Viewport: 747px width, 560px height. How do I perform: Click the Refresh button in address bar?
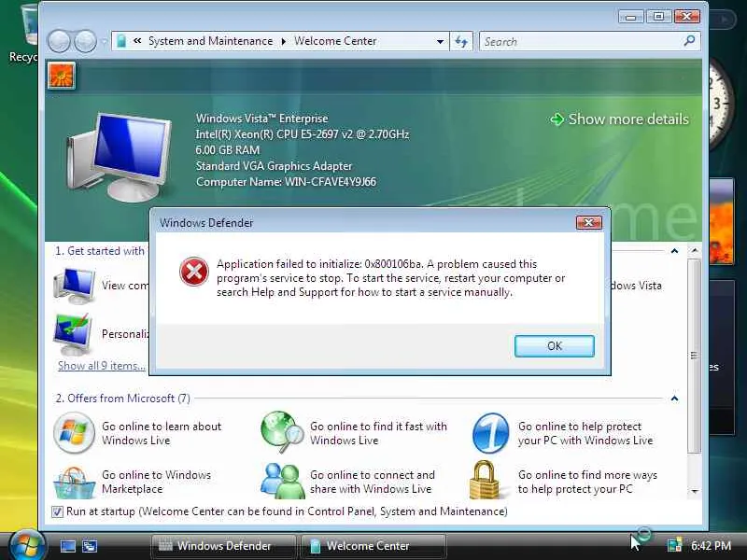[460, 41]
